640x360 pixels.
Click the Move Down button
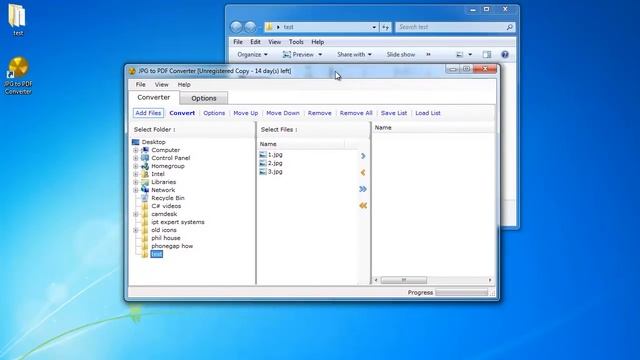tap(283, 113)
